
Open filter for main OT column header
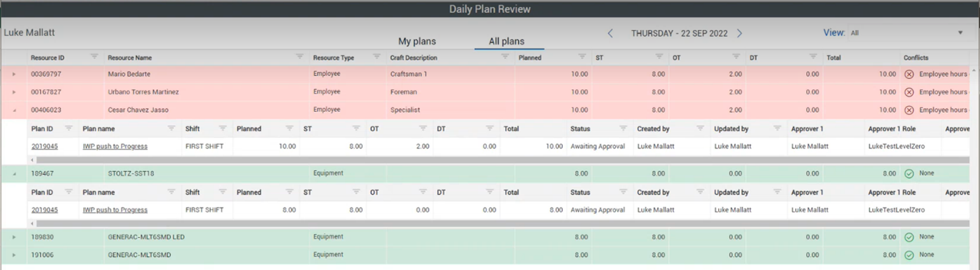(736, 57)
